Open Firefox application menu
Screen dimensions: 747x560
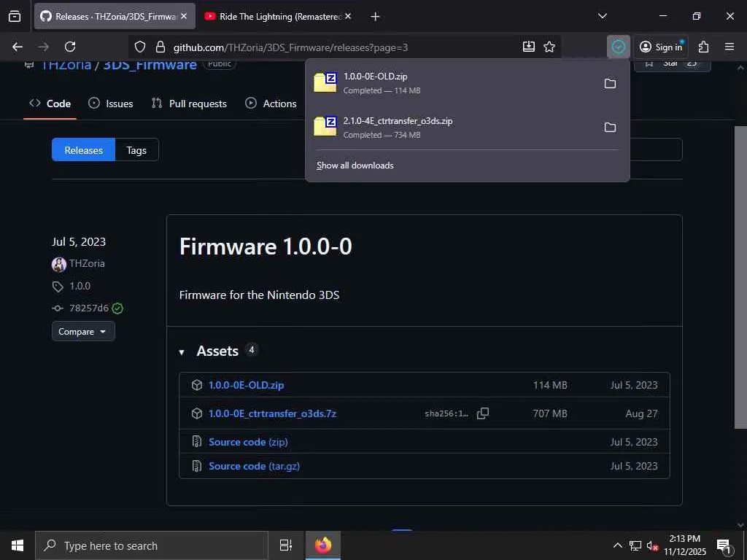pos(729,47)
